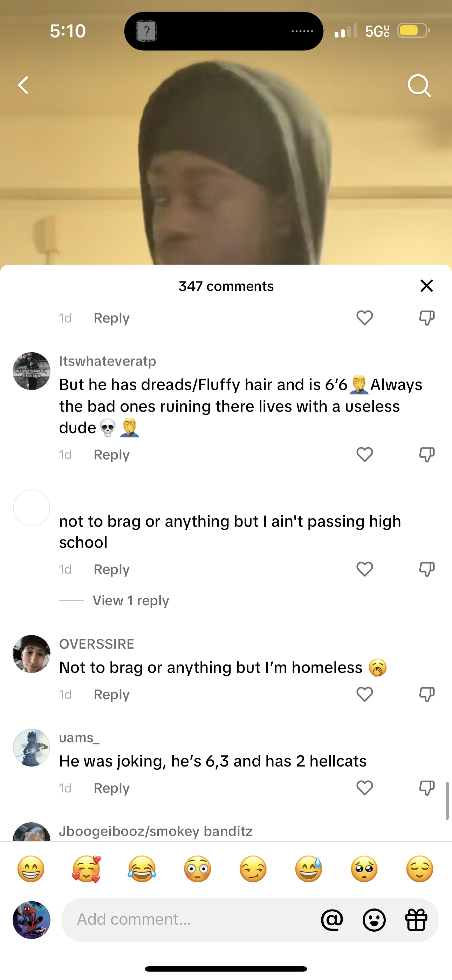Dislike the uams_ hellcats comment
The image size is (452, 980).
click(426, 788)
